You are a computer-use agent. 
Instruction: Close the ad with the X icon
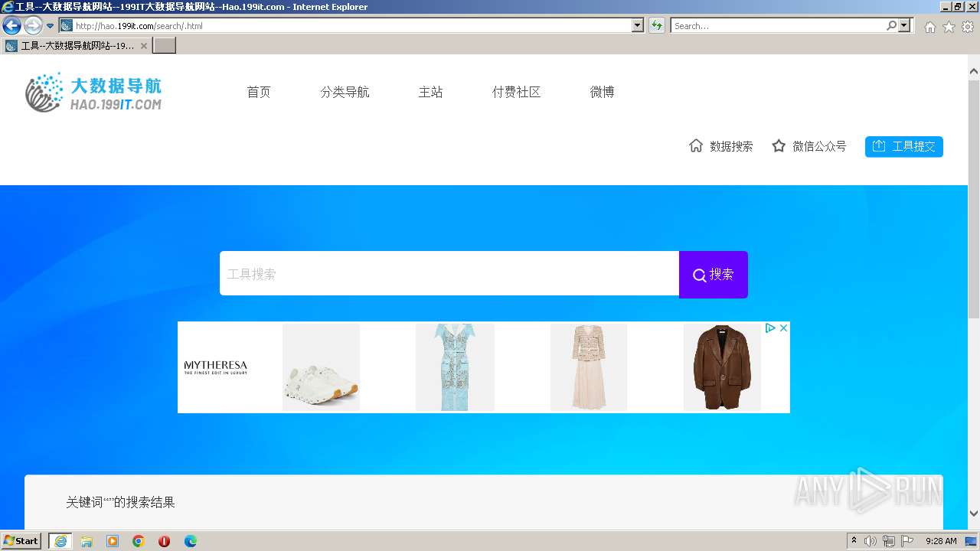tap(783, 328)
